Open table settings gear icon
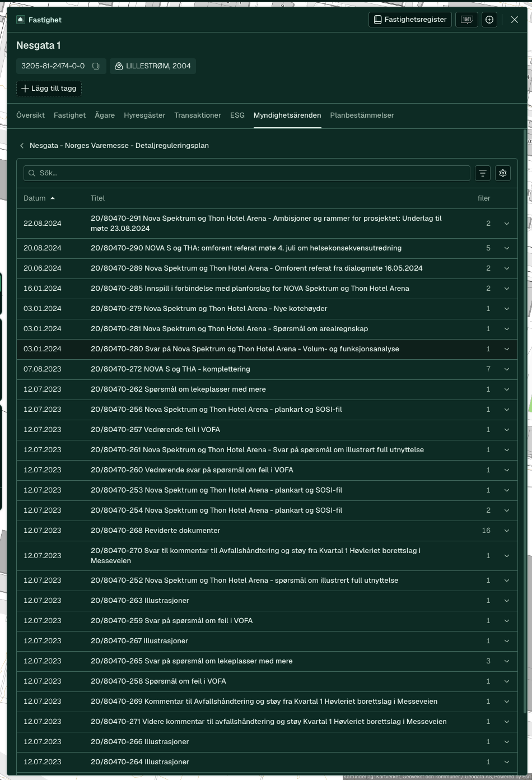 (503, 173)
